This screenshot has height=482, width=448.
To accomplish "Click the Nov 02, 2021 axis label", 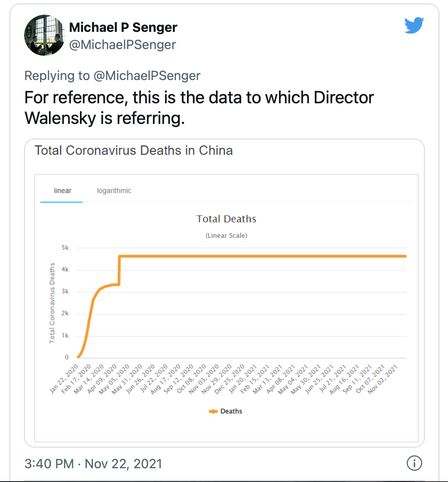I will [x=382, y=379].
